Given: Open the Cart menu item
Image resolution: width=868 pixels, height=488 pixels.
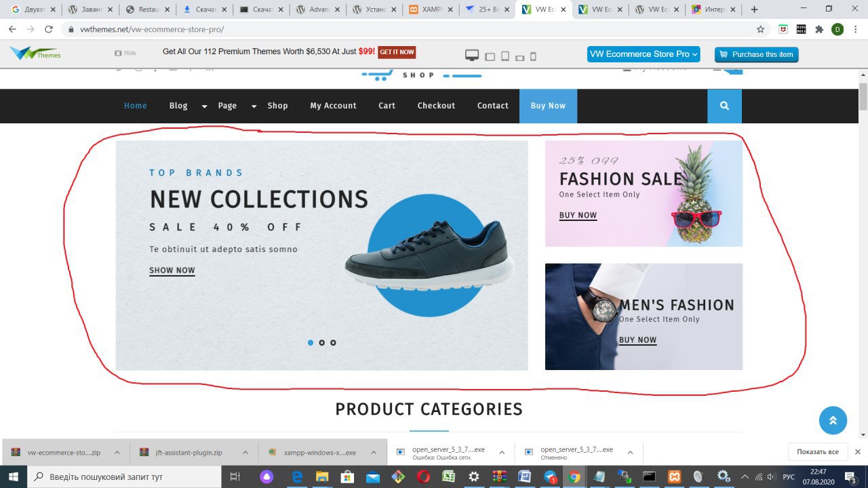Looking at the screenshot, I should (387, 106).
